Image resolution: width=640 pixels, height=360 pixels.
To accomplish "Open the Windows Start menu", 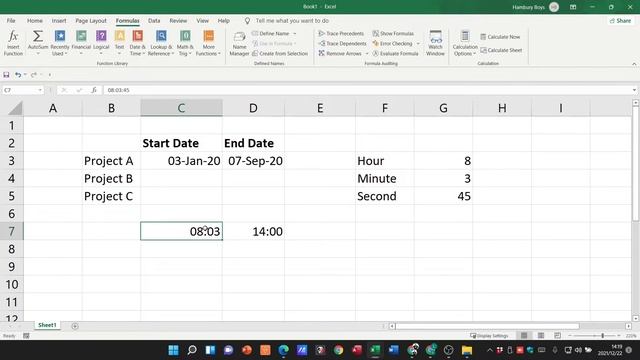I will (173, 350).
